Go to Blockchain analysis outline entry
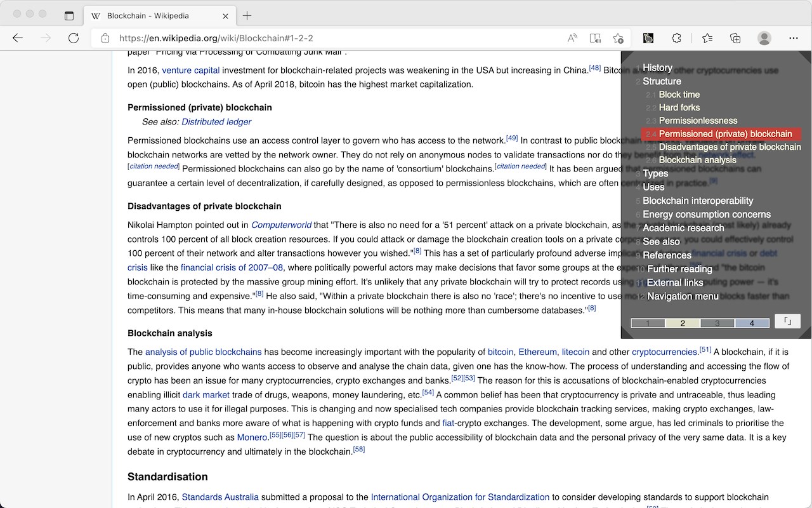812x508 pixels. [698, 160]
